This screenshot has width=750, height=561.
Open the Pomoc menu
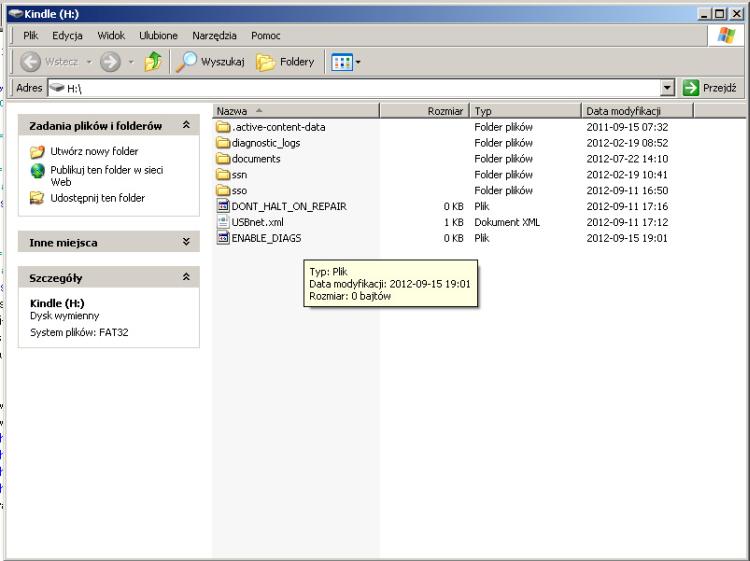(265, 35)
